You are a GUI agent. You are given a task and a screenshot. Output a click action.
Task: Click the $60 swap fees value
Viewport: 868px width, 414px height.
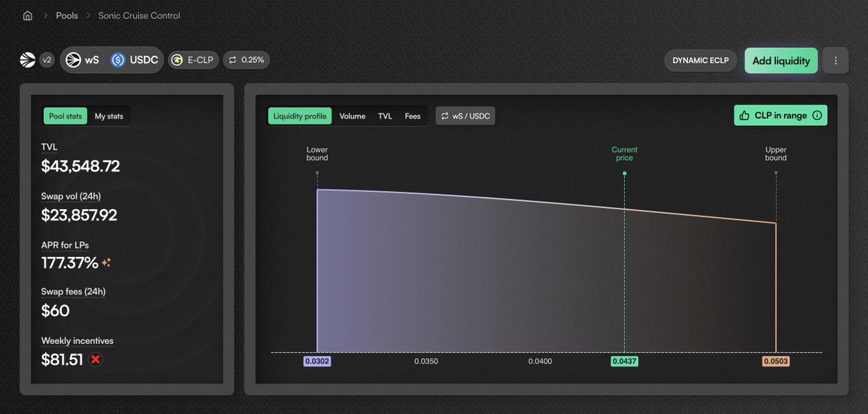56,311
